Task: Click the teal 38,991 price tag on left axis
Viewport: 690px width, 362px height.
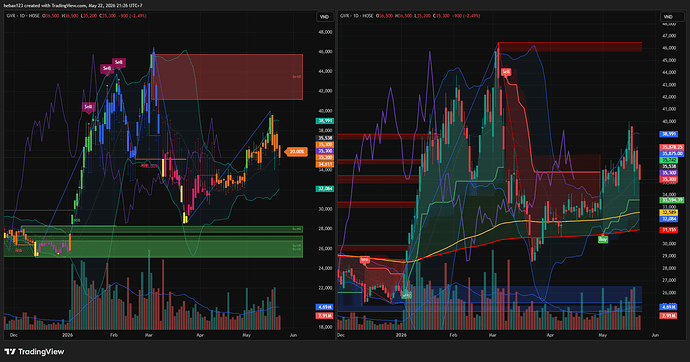Action: [325, 121]
